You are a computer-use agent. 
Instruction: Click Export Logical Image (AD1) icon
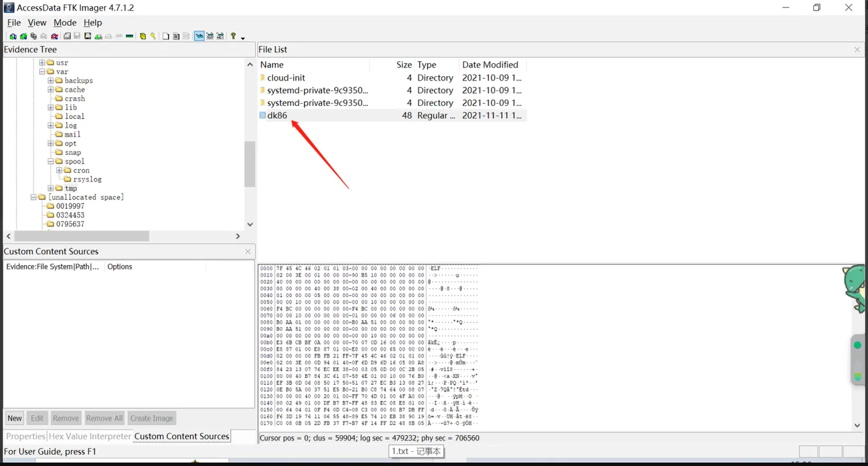tap(87, 36)
